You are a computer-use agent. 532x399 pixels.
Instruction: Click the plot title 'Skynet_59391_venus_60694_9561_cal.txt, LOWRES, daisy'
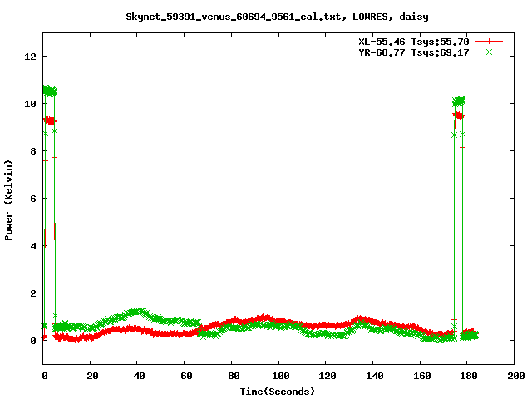[277, 17]
